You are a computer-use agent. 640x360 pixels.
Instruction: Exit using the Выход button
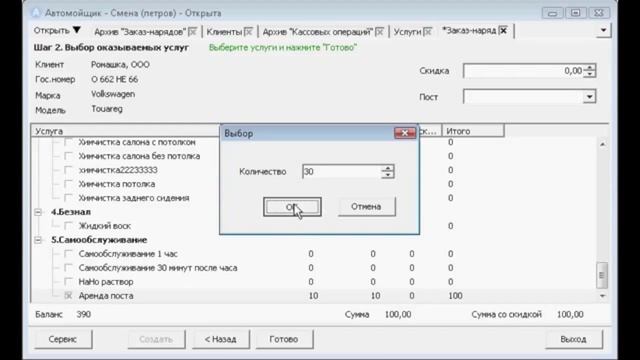(573, 339)
